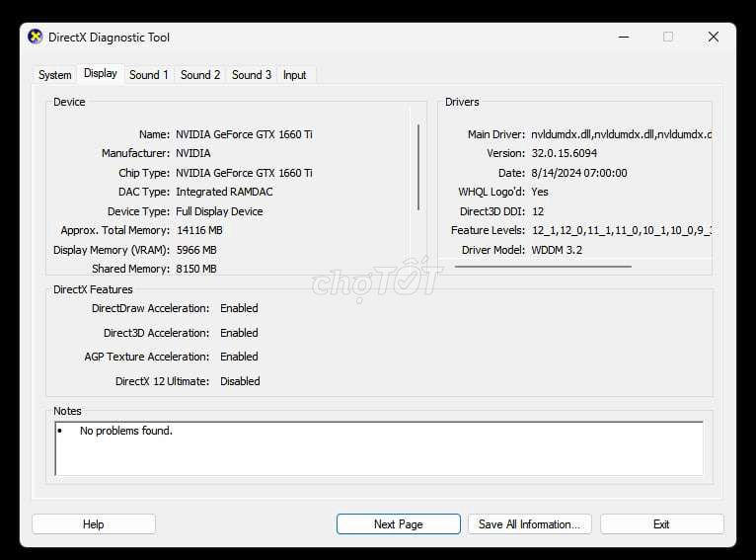This screenshot has height=560, width=756.
Task: Open the Sound 1 tab
Action: pyautogui.click(x=148, y=75)
